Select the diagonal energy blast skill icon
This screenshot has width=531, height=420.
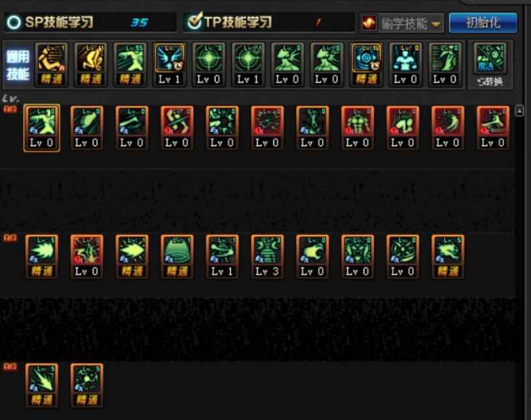(x=42, y=385)
